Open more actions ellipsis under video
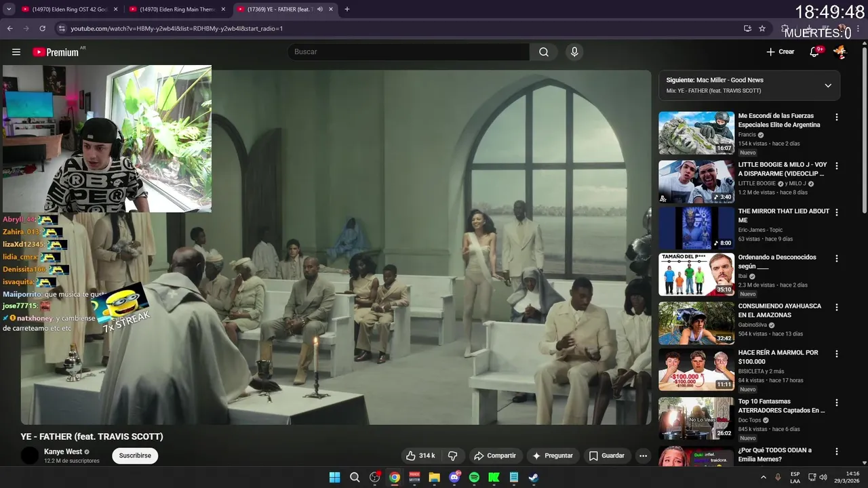The width and height of the screenshot is (868, 488). 643,455
